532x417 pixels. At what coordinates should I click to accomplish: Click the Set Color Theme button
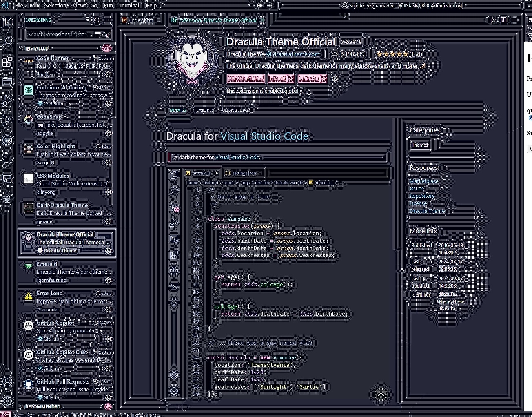246,79
